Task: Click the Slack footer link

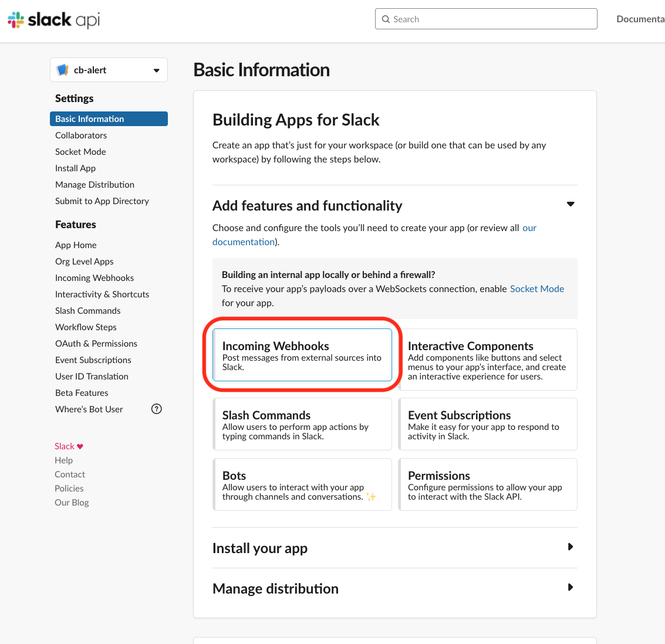Action: click(65, 446)
